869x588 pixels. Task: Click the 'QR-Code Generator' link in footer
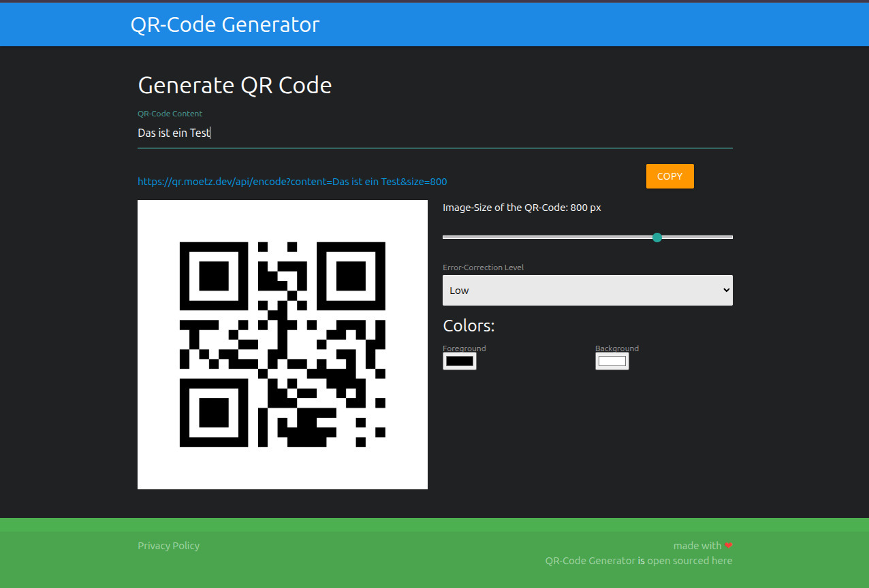(x=590, y=561)
